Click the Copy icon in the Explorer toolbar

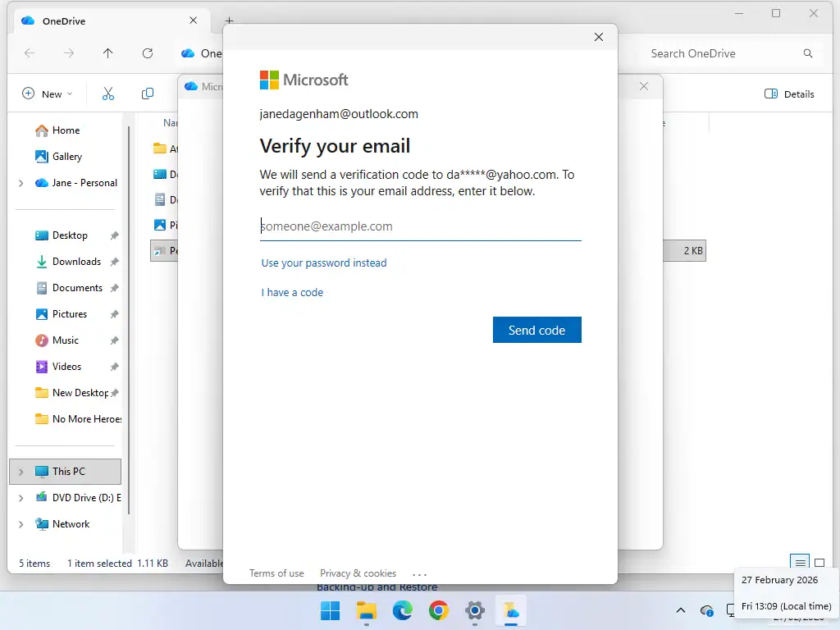click(x=147, y=94)
